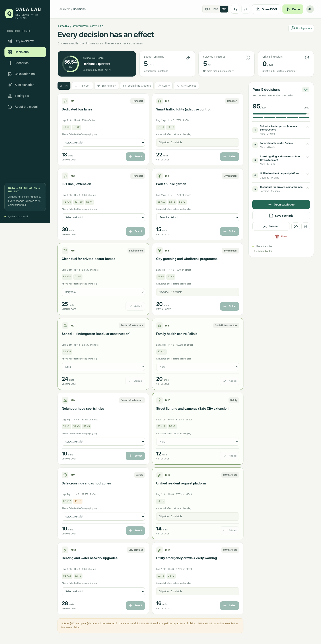Deselect the Added state on M5 card
This screenshot has width=321, height=644.
(135, 306)
